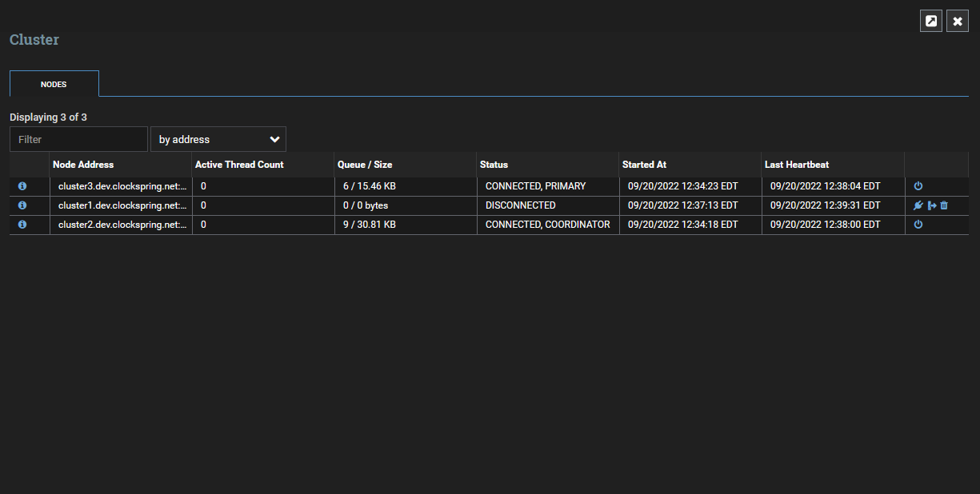
Task: Sort by Active Thread Count column
Action: [x=238, y=165]
